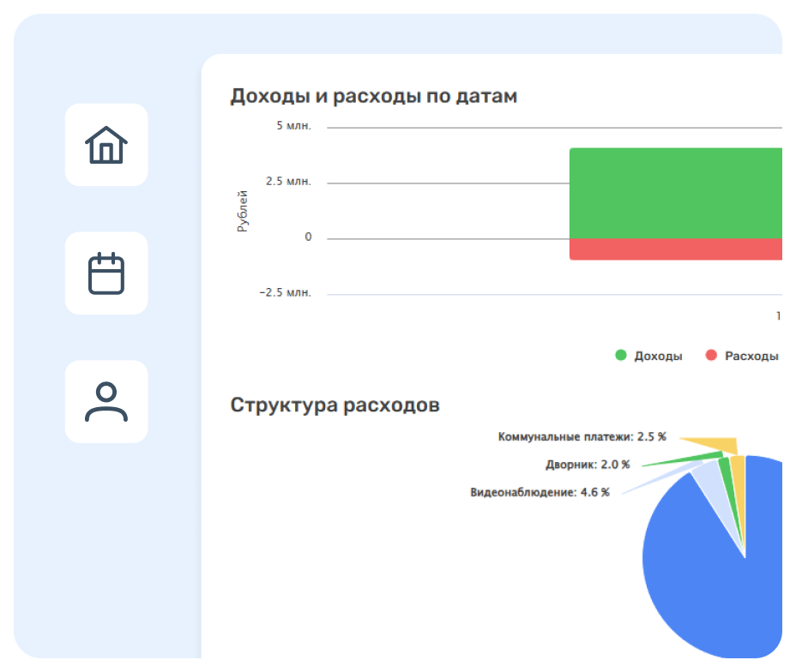796x672 pixels.
Task: Click the label Дворник: 2.0 %
Action: click(588, 465)
